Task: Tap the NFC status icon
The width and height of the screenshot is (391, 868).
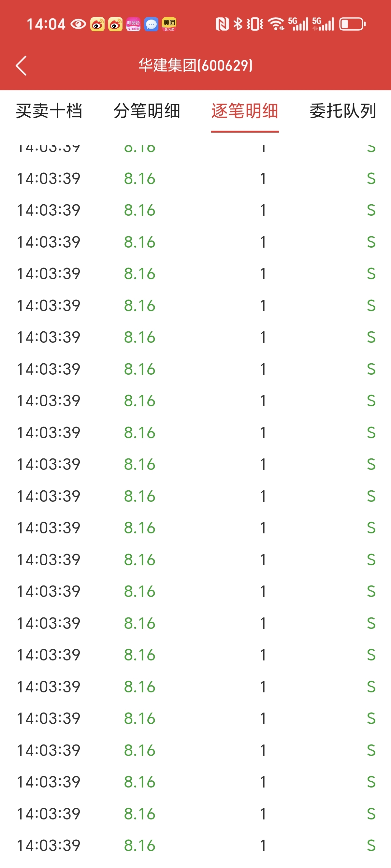Action: tap(222, 24)
